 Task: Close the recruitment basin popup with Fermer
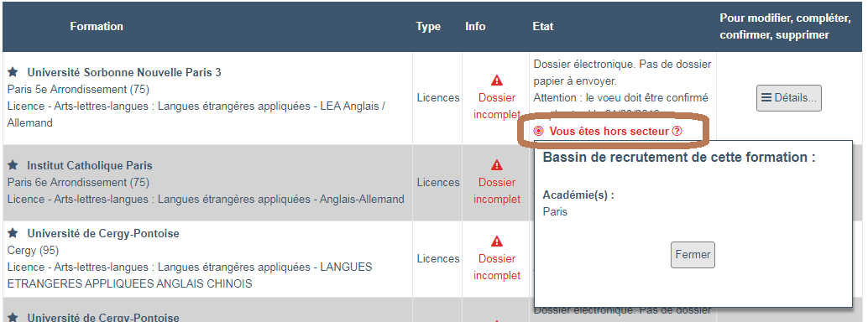[693, 255]
